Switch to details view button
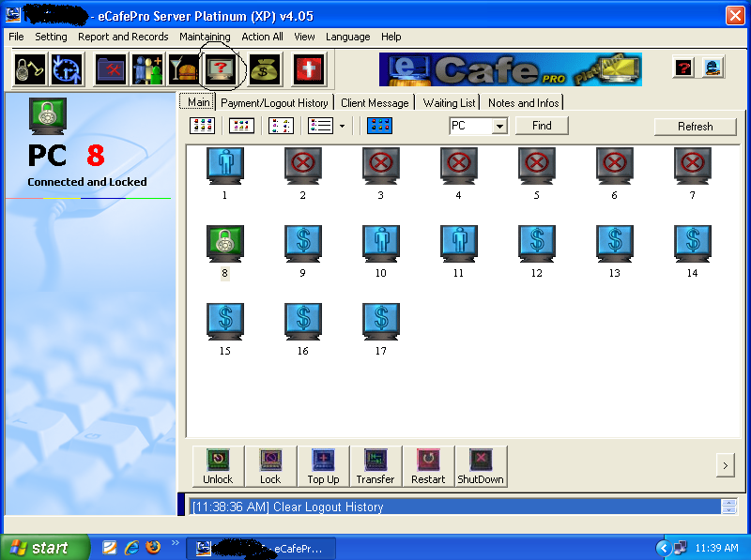This screenshot has width=751, height=560. [320, 126]
